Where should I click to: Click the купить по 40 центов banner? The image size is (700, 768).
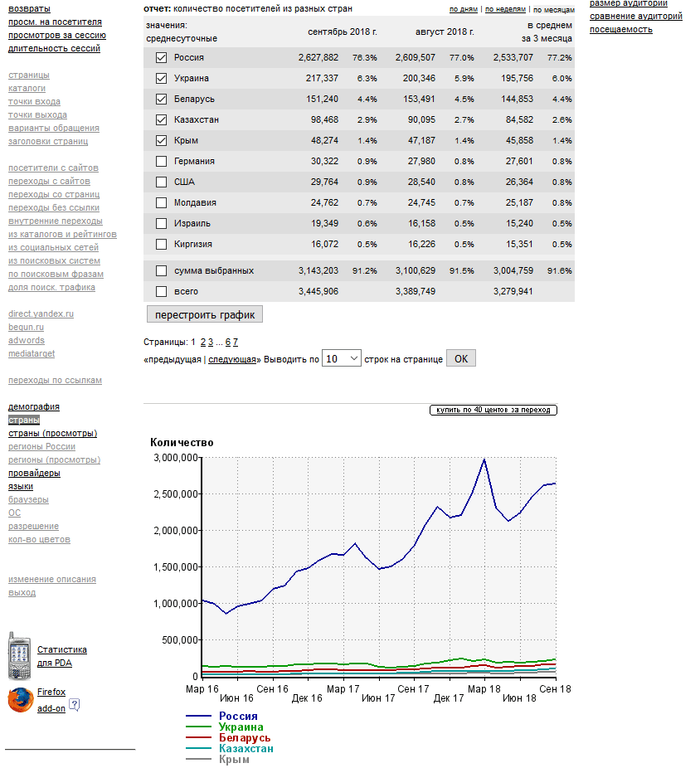(x=493, y=411)
